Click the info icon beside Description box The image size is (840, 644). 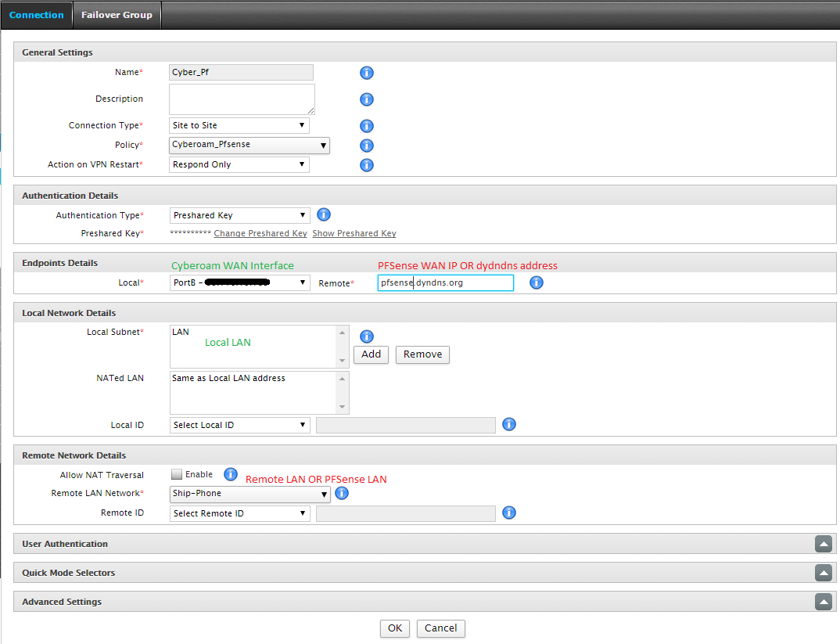[x=367, y=99]
